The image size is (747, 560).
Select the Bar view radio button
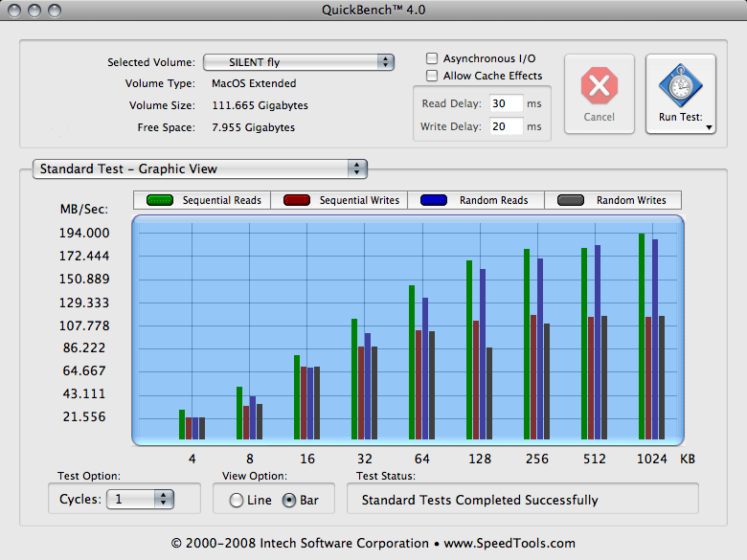coord(289,500)
